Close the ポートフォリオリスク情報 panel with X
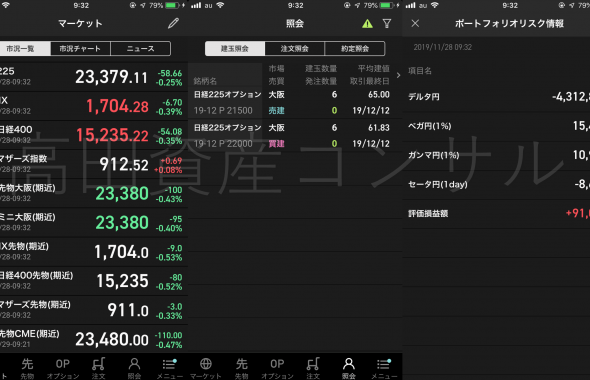The height and width of the screenshot is (380, 590). pos(415,23)
